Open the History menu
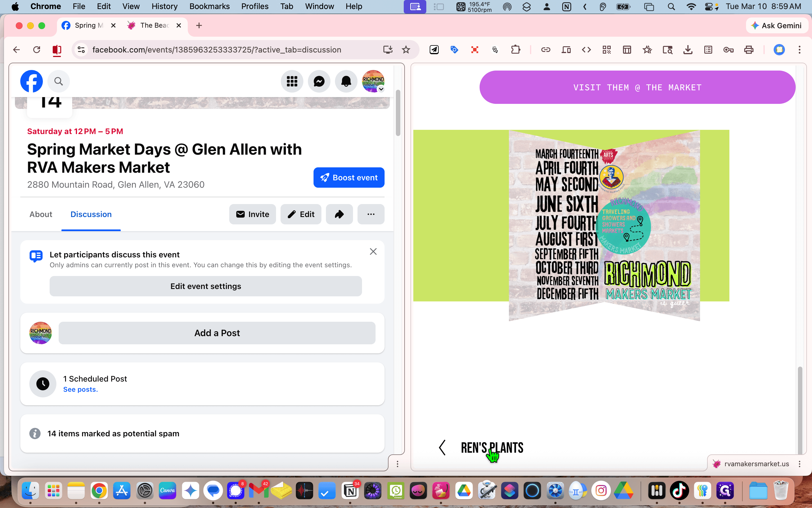 (x=164, y=6)
